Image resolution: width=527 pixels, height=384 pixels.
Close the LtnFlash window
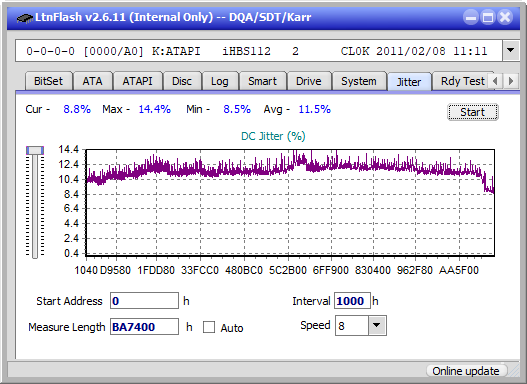pos(505,17)
